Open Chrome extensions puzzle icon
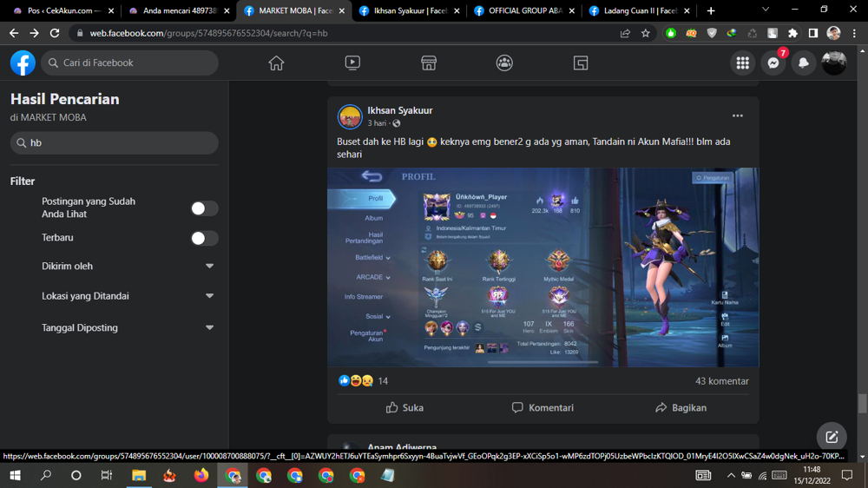This screenshot has height=488, width=868. [x=792, y=33]
